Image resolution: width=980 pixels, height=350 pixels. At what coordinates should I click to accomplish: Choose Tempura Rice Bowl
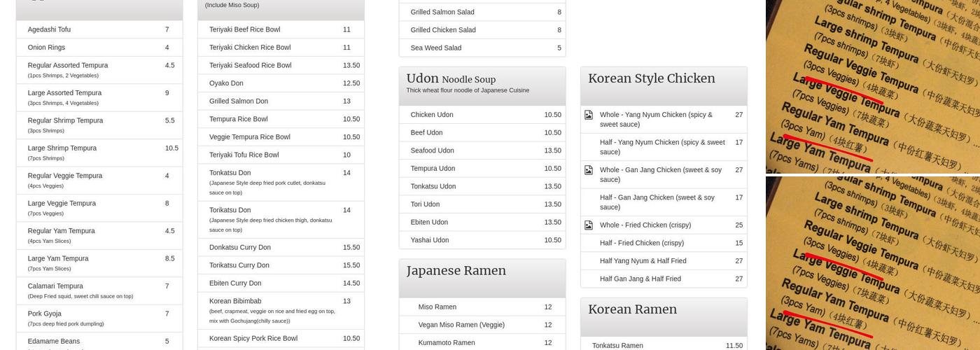pyautogui.click(x=281, y=119)
